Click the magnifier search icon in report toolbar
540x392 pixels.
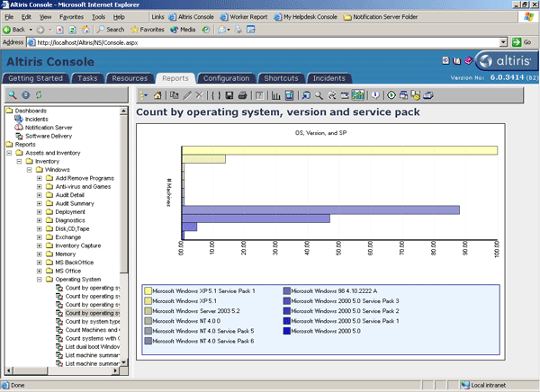tap(319, 95)
